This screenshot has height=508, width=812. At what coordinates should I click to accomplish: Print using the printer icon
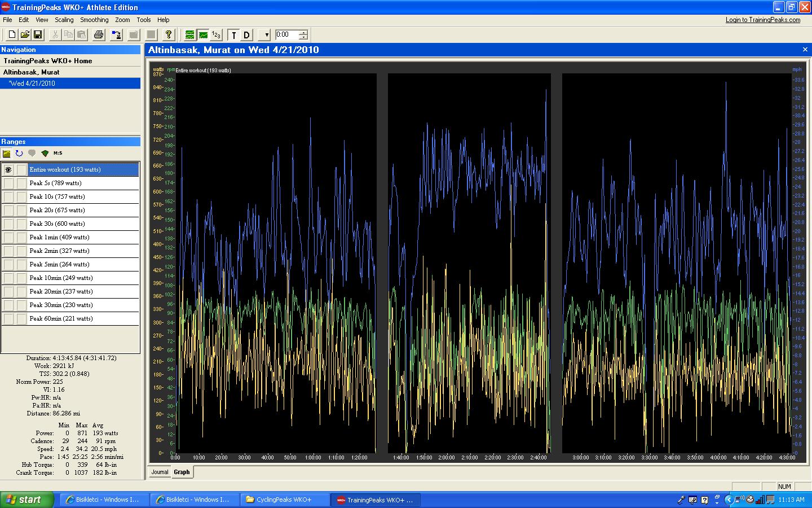tap(99, 35)
